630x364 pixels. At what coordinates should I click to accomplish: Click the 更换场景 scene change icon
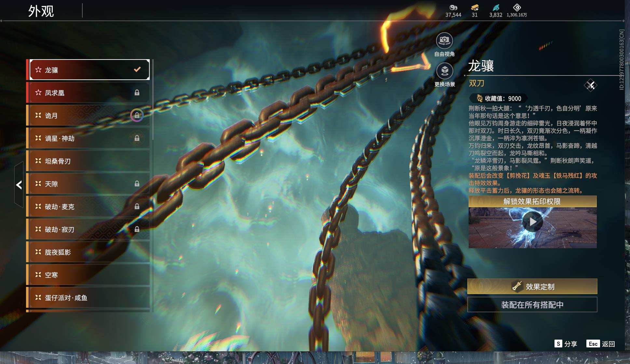(445, 71)
